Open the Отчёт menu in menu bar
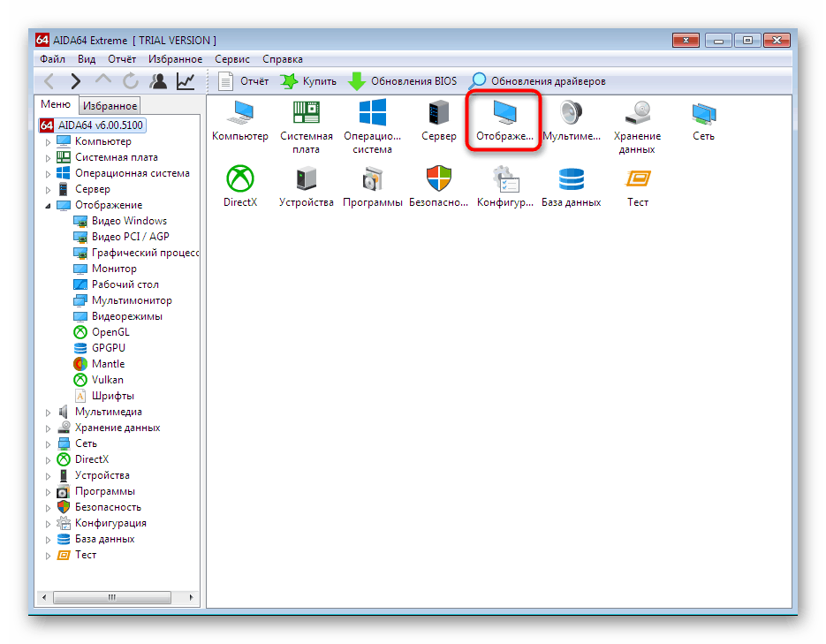This screenshot has width=826, height=644. [x=122, y=59]
